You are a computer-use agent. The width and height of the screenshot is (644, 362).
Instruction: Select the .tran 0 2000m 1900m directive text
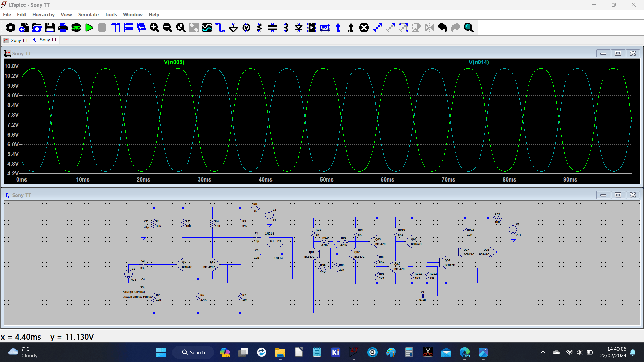coord(137,297)
